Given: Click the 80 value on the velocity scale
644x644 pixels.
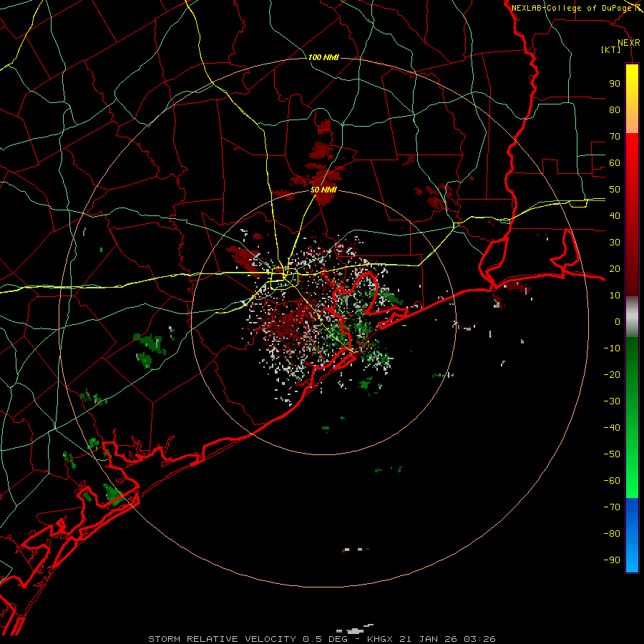Looking at the screenshot, I should [615, 109].
